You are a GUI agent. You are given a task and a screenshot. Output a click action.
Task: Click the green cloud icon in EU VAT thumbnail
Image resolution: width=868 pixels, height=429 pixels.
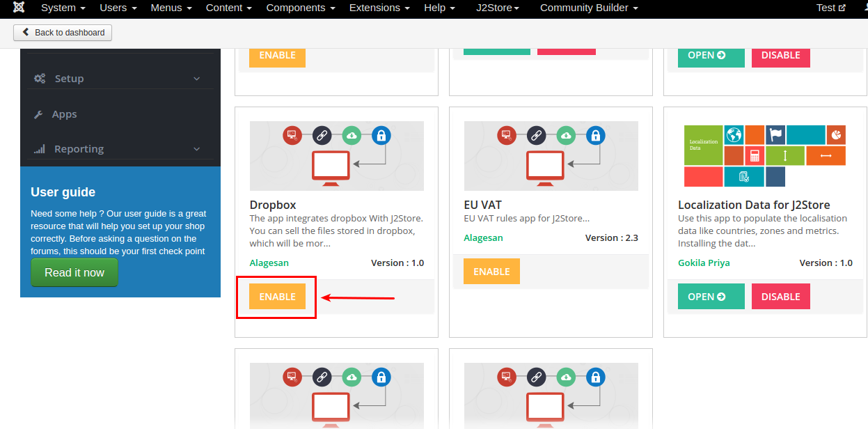pyautogui.click(x=566, y=135)
